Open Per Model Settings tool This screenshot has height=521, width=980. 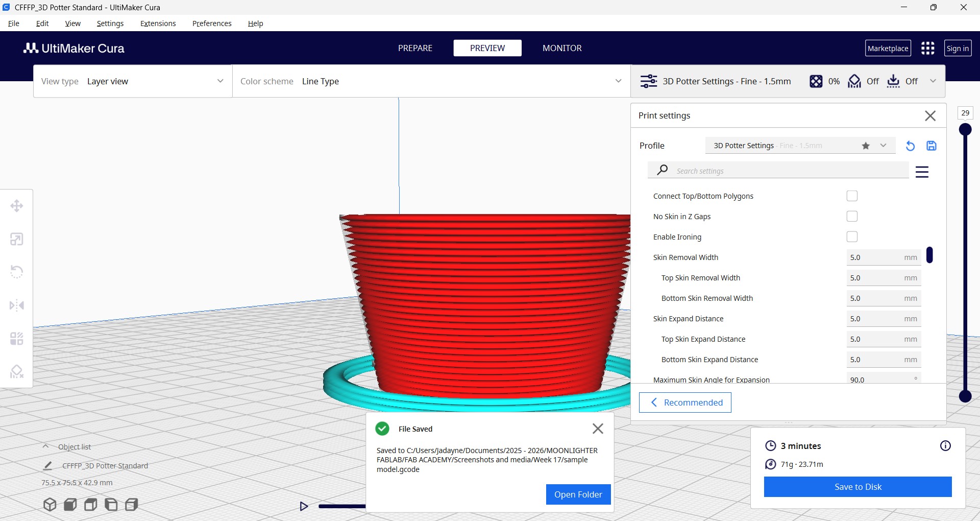point(17,339)
